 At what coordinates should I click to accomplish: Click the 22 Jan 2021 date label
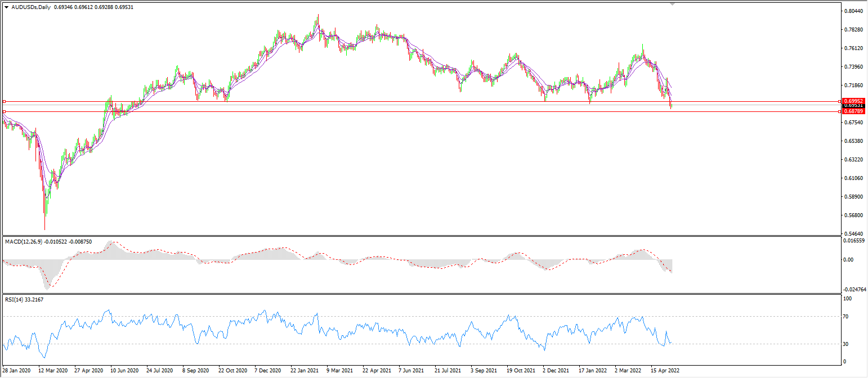(x=305, y=371)
